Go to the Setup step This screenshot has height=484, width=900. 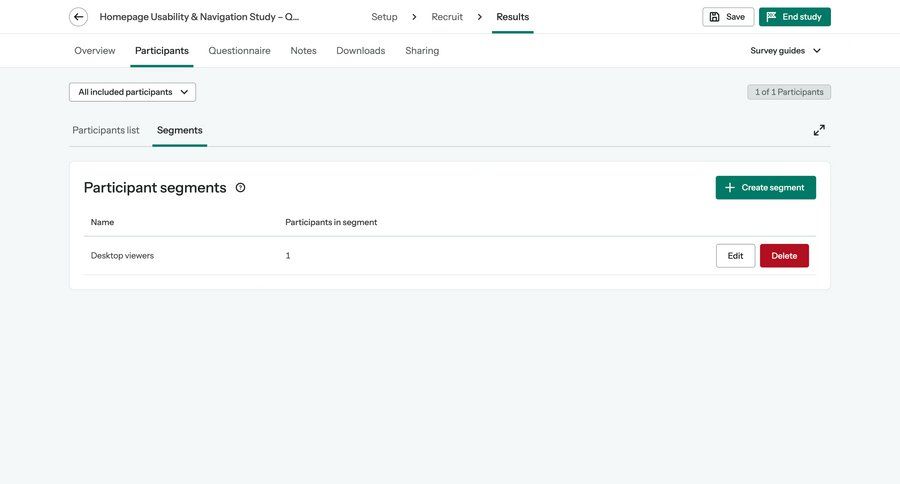coord(384,17)
